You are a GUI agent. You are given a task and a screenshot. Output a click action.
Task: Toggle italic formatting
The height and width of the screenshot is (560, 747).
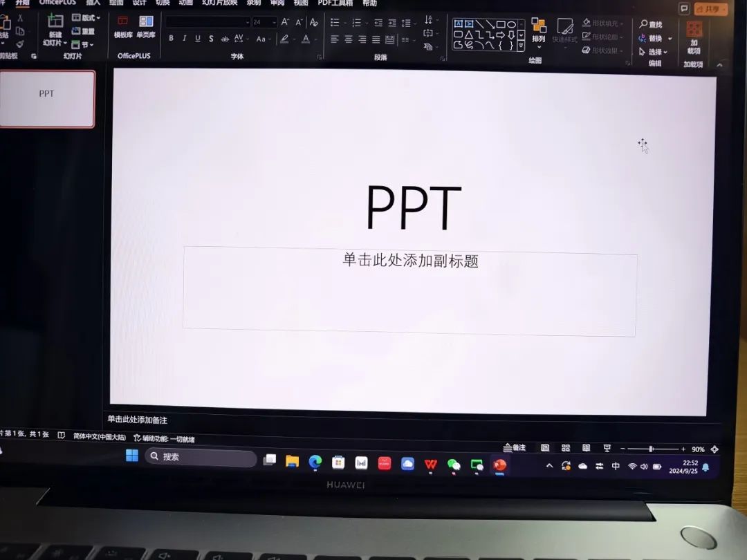(x=185, y=38)
